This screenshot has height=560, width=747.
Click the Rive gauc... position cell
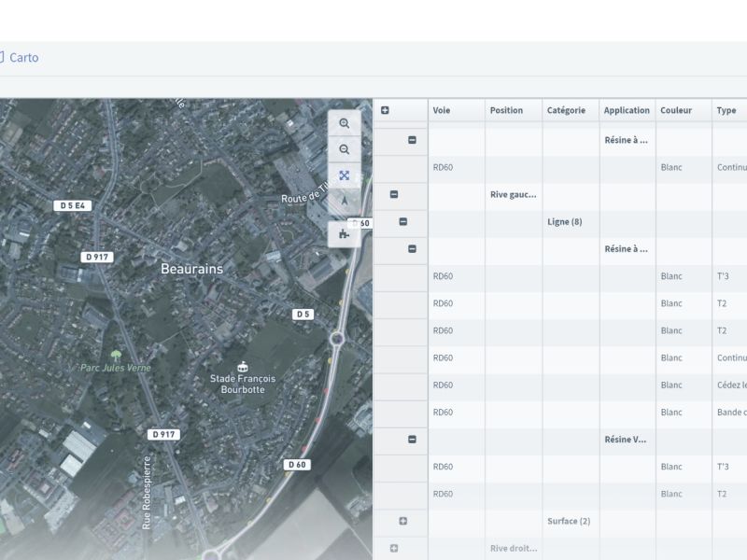click(513, 194)
